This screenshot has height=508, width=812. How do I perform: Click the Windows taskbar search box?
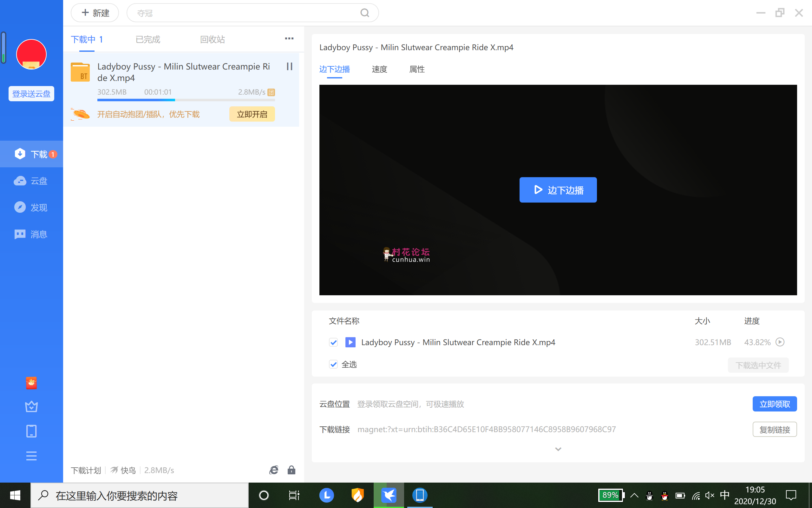coord(140,495)
